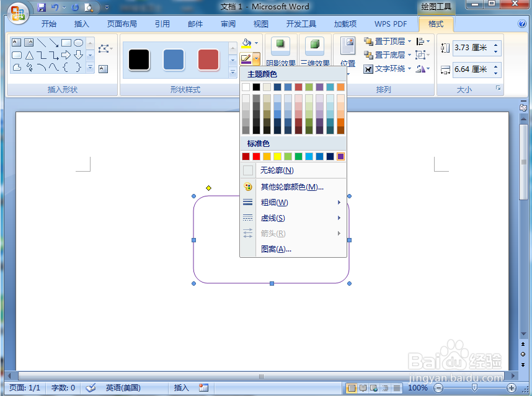Toggle insert/overtype mode in status bar

click(x=181, y=387)
